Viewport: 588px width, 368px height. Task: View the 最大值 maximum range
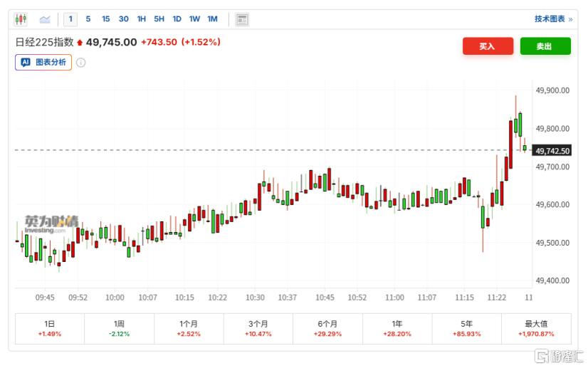pyautogui.click(x=537, y=328)
